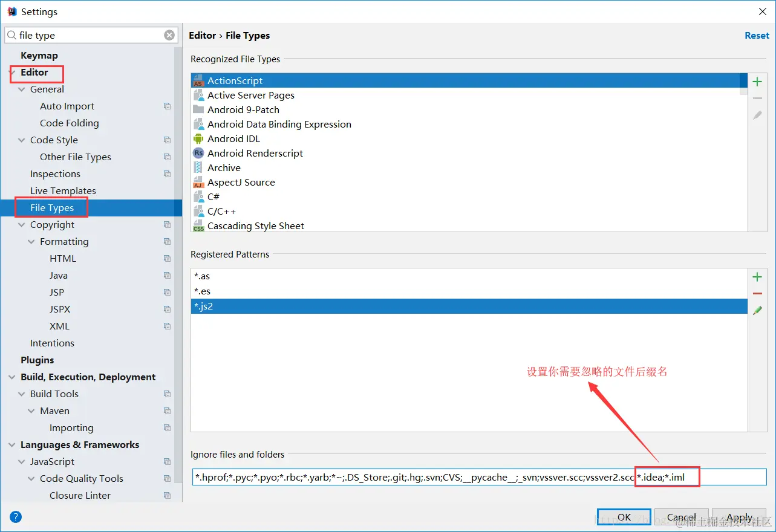Select Cascading Style Sheet file type
This screenshot has width=776, height=532.
[x=465, y=226]
